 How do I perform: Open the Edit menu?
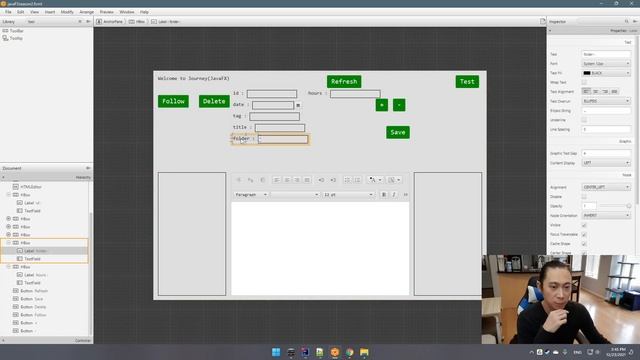[20, 12]
